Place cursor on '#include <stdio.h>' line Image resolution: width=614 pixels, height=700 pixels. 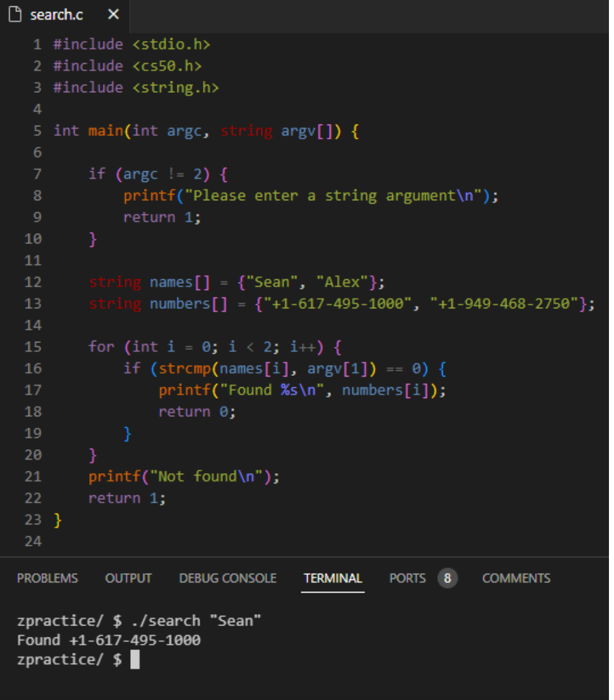[x=131, y=45]
